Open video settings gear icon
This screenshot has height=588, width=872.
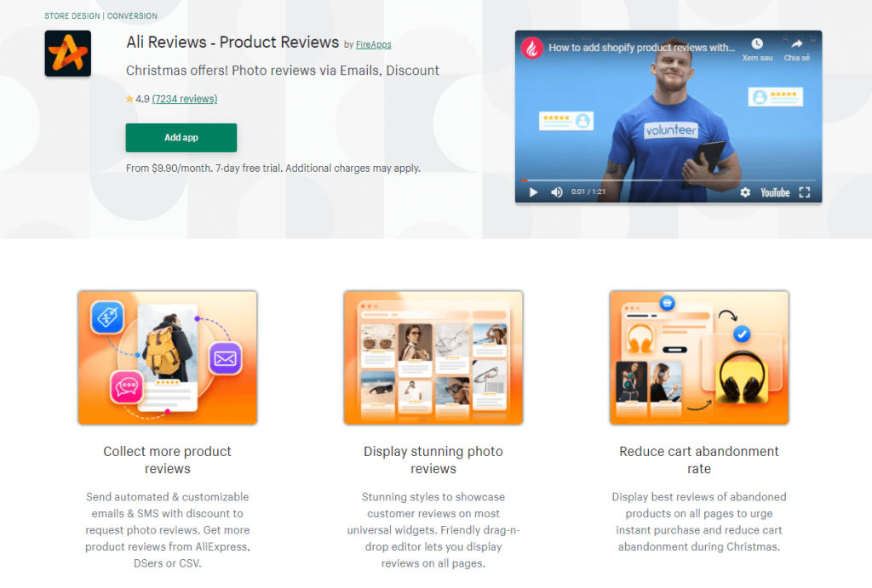pos(745,192)
